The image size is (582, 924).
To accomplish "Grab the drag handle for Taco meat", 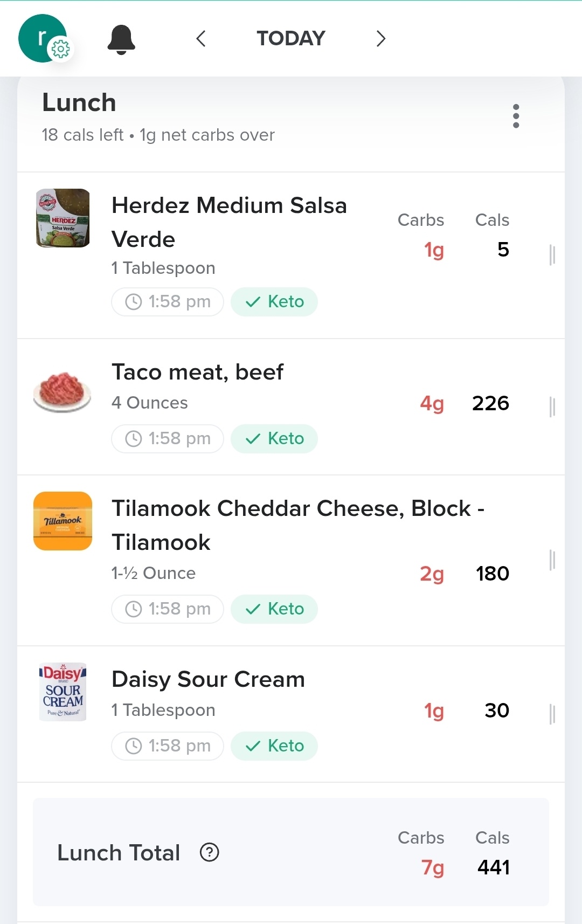I will click(x=552, y=407).
